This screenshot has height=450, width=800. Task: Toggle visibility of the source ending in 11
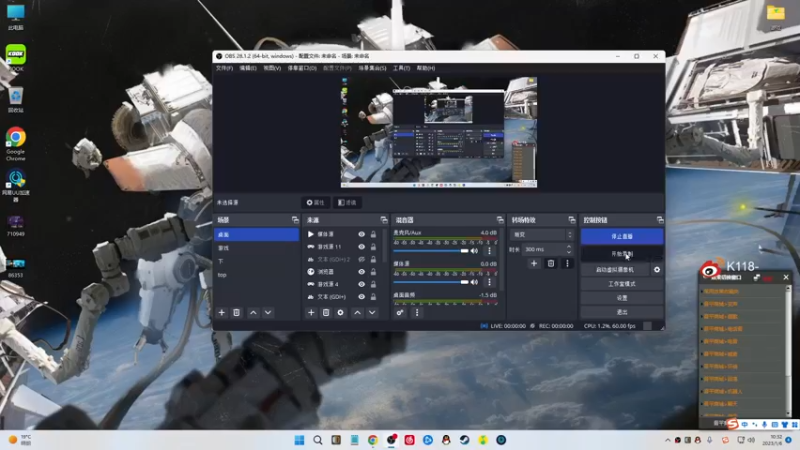coord(361,246)
